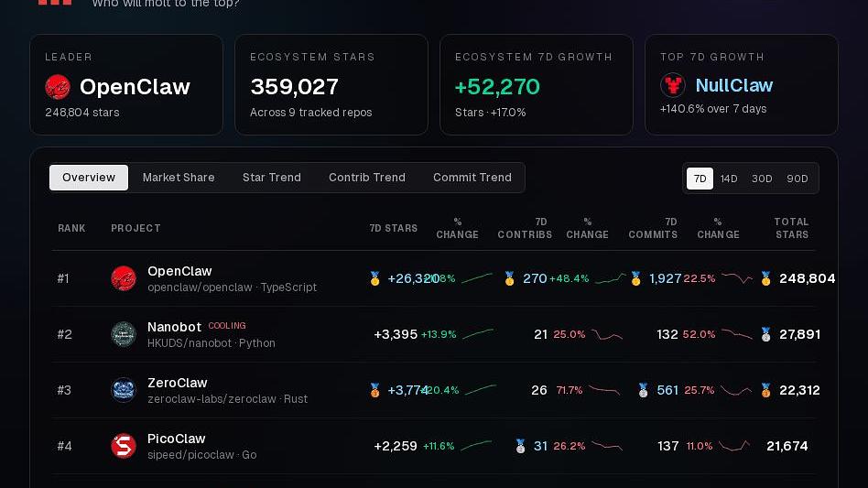This screenshot has width=868, height=488.
Task: Click the COOLING badge on Nanobot
Action: tap(227, 326)
